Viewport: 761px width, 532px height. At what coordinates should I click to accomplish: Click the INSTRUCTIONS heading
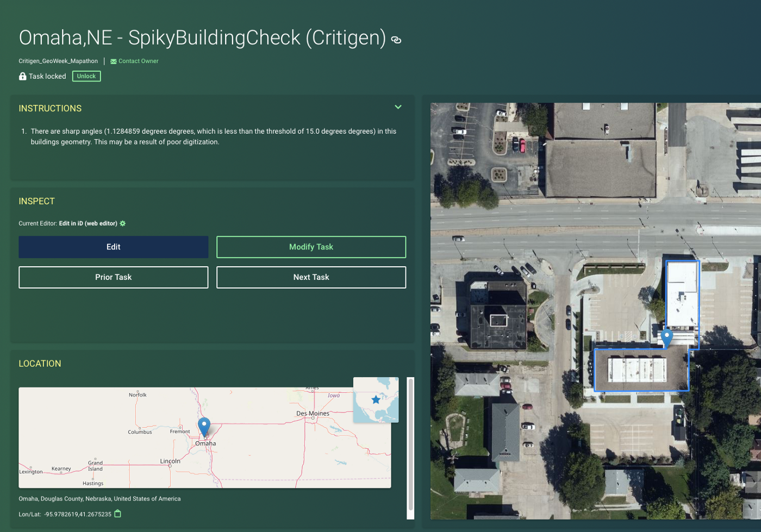(x=50, y=108)
